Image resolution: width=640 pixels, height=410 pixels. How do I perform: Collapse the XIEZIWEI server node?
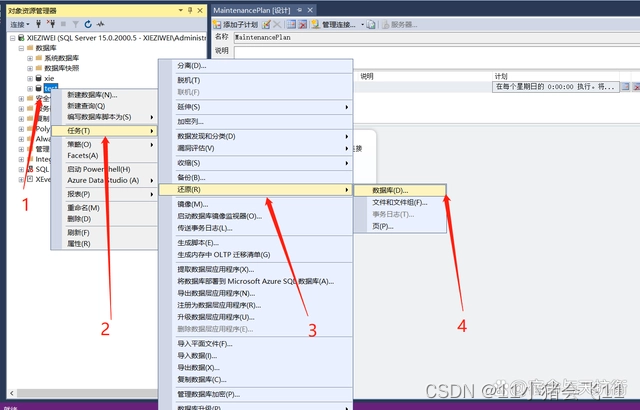click(x=13, y=38)
